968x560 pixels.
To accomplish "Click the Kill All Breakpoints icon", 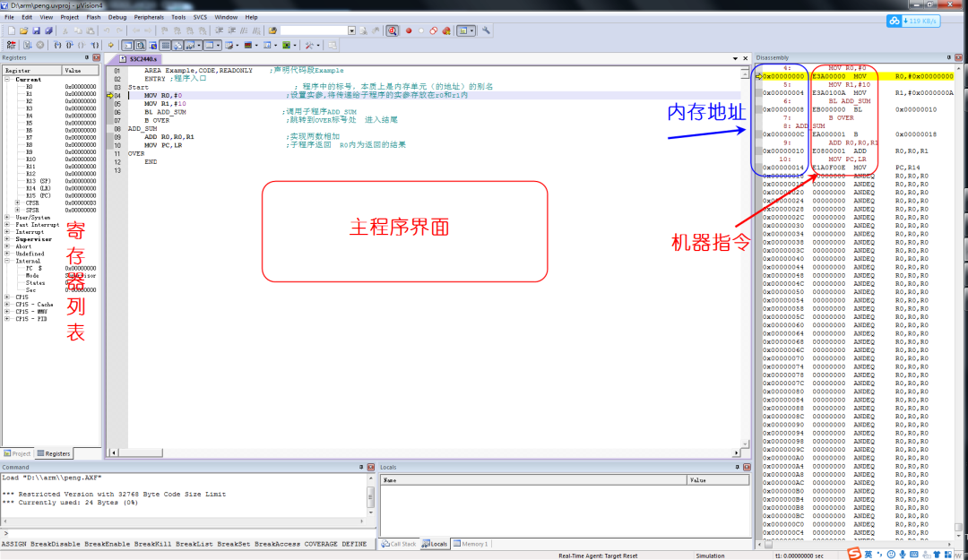I will pos(446,30).
